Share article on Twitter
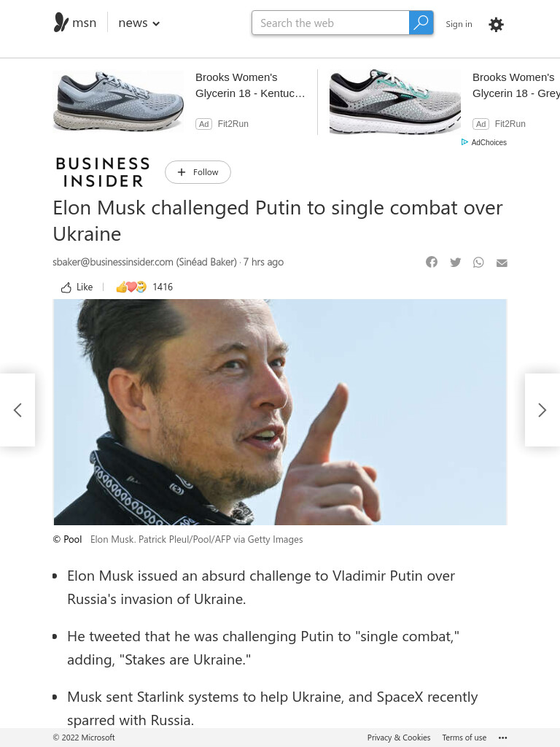Image resolution: width=560 pixels, height=747 pixels. coord(455,263)
